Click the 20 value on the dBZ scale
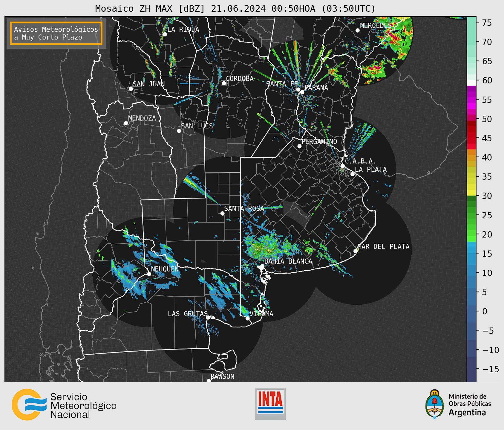Viewport: 504px width, 430px height. pyautogui.click(x=487, y=234)
